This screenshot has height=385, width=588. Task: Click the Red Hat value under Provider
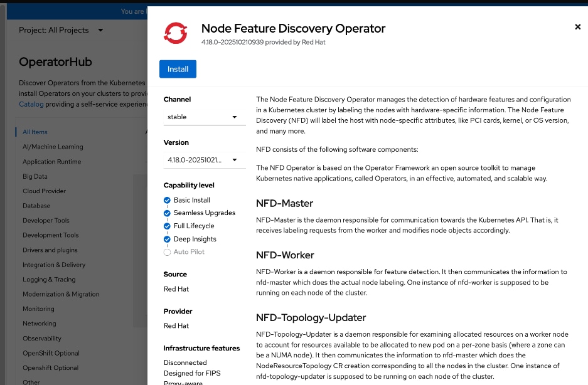(x=176, y=326)
